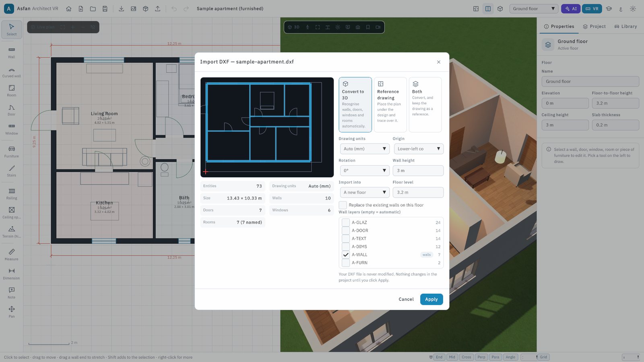The image size is (644, 362).
Task: Close the Import DXF dialog
Action: pyautogui.click(x=439, y=62)
